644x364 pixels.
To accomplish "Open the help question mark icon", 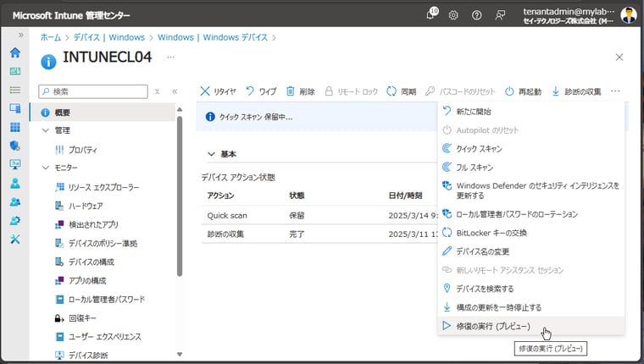I will [476, 15].
